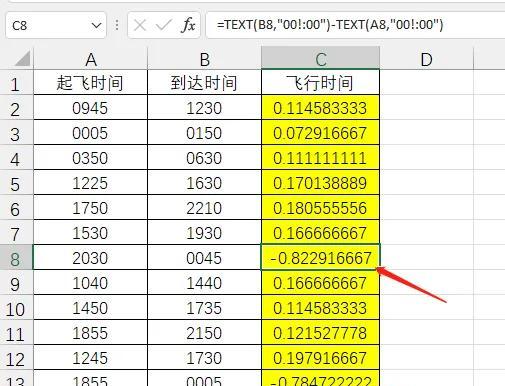This screenshot has width=505, height=386.
Task: Select cell with value 2150
Action: point(204,333)
